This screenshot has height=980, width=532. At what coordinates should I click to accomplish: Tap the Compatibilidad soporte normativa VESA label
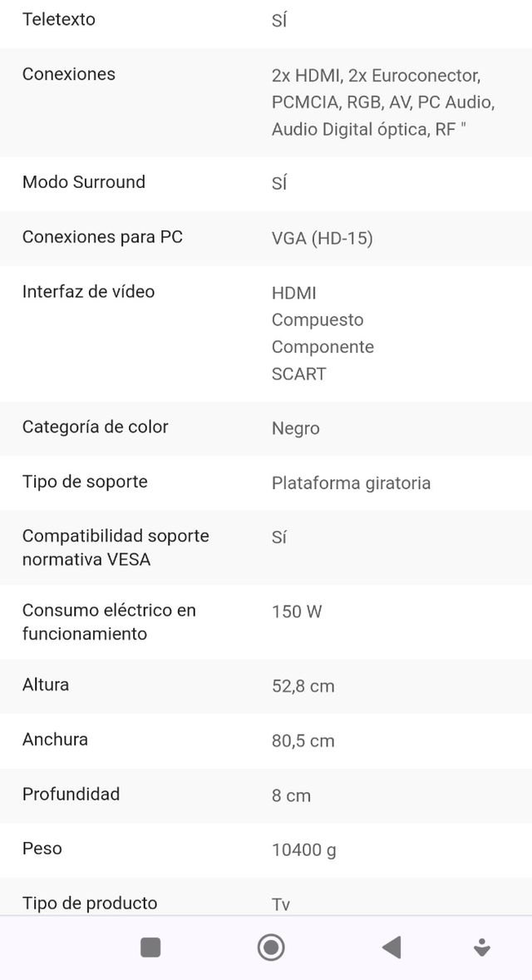pos(116,547)
